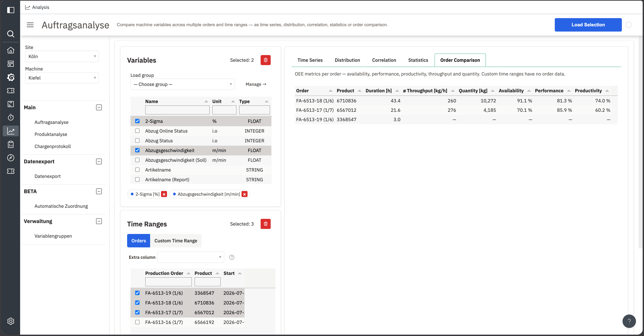
Task: Sort comparison by Quantity [kg] arrow
Action: [493, 91]
